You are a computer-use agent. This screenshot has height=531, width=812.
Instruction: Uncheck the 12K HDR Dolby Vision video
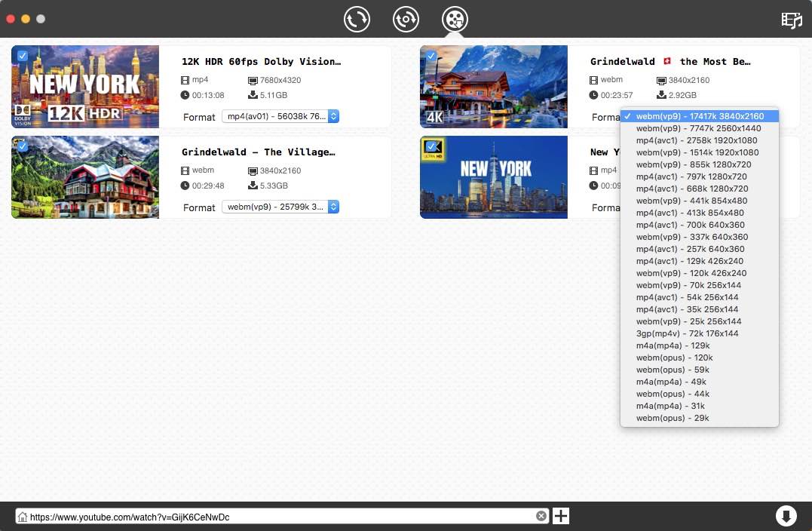point(22,56)
